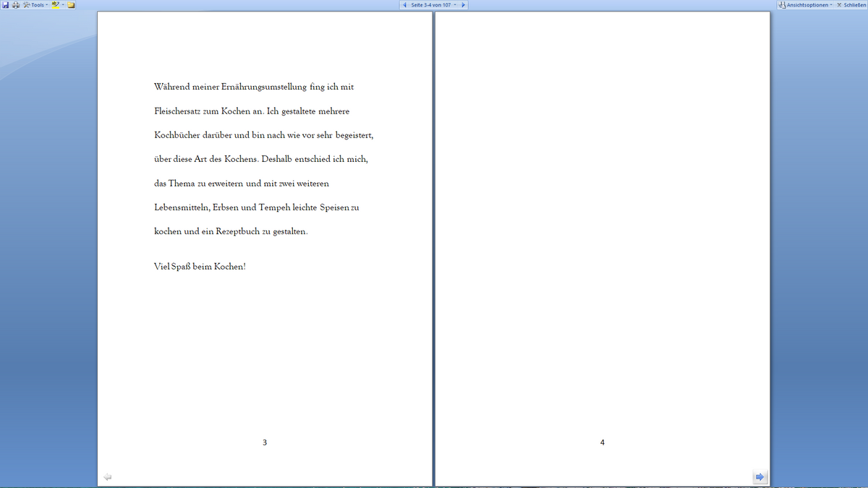
Task: Click the text line 'Viel Spaß beim Kochen!'
Action: coord(200,267)
